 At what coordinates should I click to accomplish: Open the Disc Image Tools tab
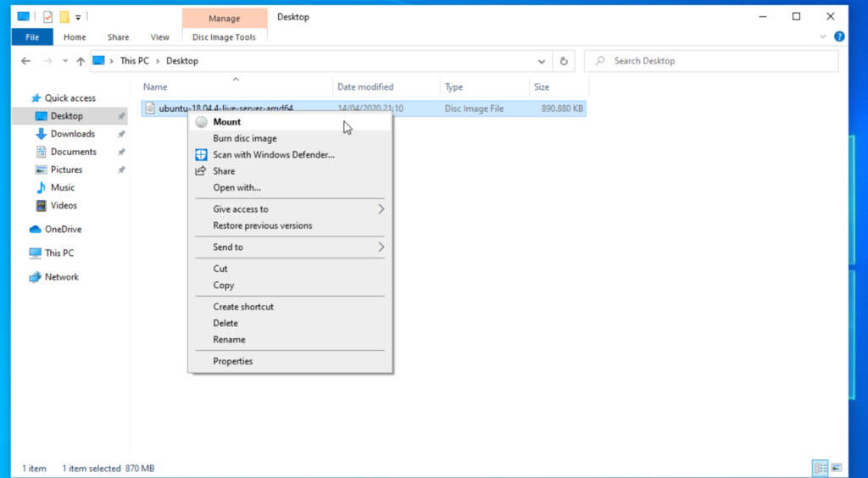pyautogui.click(x=224, y=37)
